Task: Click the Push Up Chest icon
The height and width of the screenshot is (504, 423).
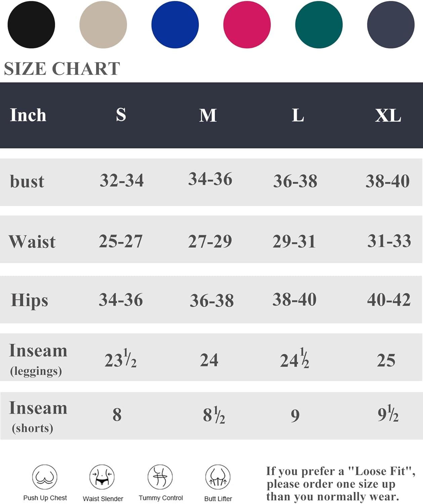Action: click(x=45, y=477)
